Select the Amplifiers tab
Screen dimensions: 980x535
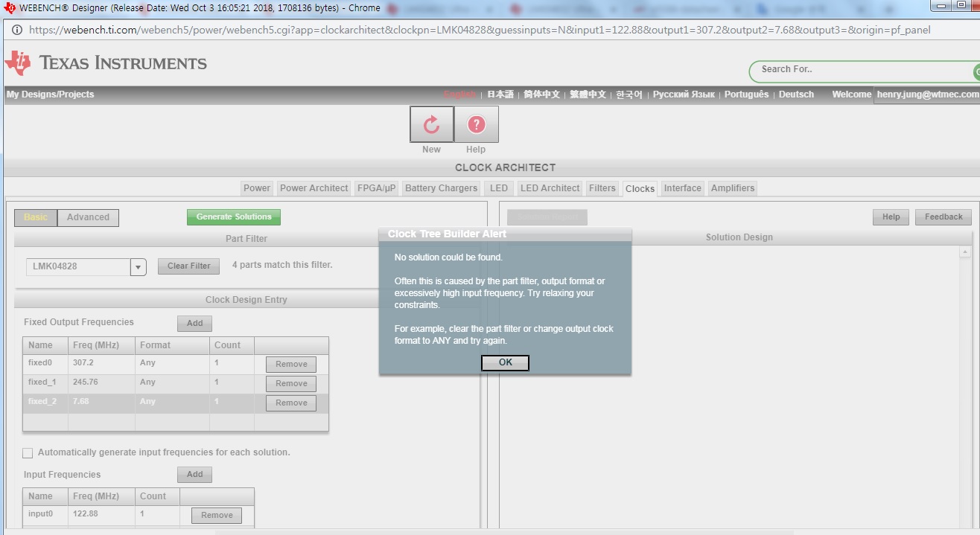click(733, 188)
